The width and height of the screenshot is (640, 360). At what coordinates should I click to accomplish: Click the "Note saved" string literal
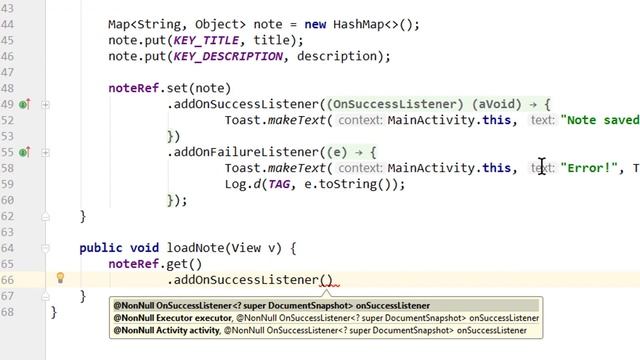pos(600,120)
